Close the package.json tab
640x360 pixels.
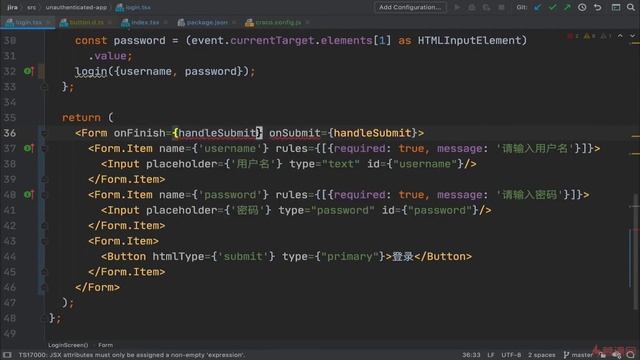pyautogui.click(x=234, y=22)
